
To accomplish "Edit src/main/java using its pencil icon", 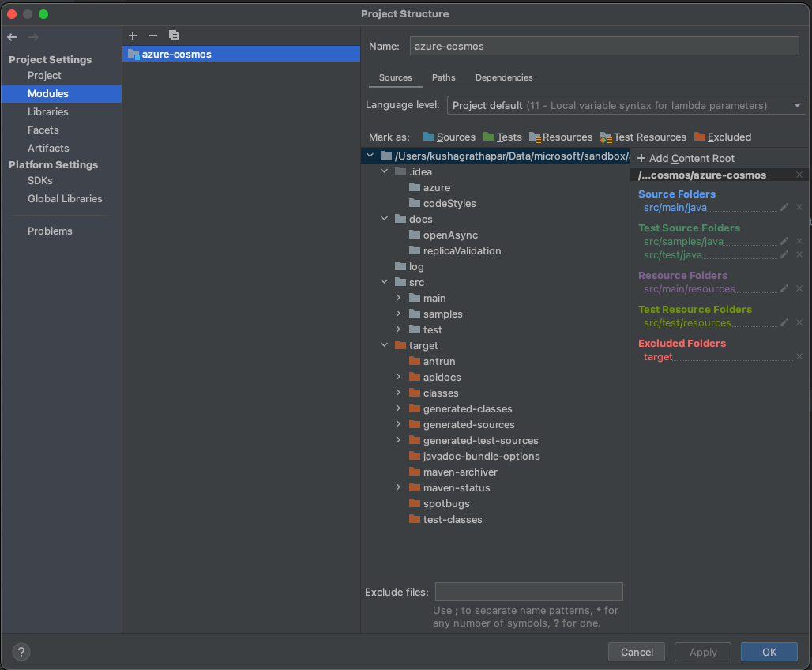I will coord(783,207).
